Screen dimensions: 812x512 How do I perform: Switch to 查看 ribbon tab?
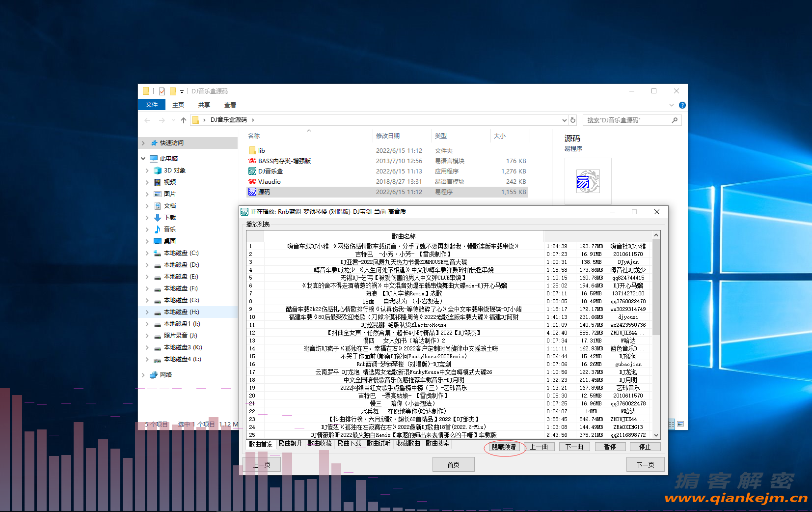[x=230, y=105]
